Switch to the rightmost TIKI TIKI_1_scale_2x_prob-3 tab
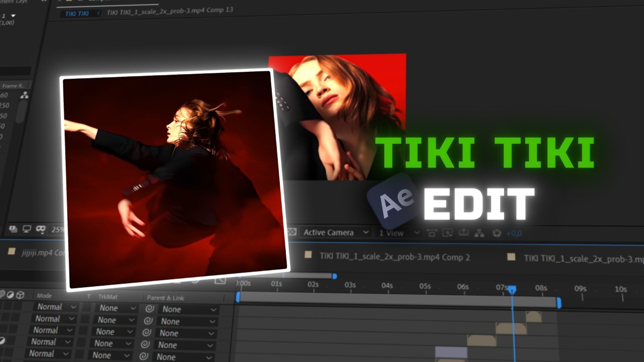 click(x=584, y=258)
